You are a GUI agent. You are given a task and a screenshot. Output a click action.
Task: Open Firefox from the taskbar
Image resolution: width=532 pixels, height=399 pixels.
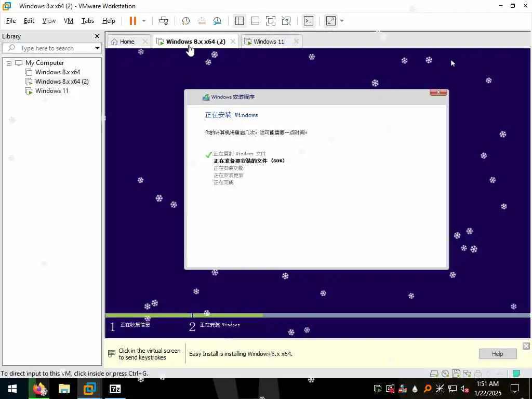tap(38, 389)
